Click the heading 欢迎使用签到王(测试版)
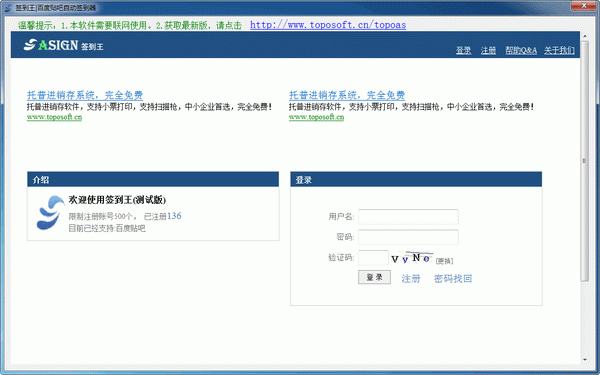 point(117,200)
